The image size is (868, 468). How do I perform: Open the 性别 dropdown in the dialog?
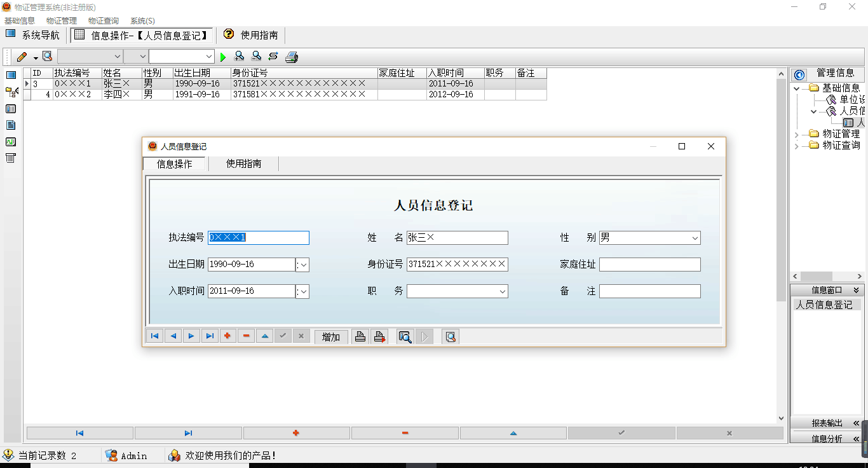694,238
